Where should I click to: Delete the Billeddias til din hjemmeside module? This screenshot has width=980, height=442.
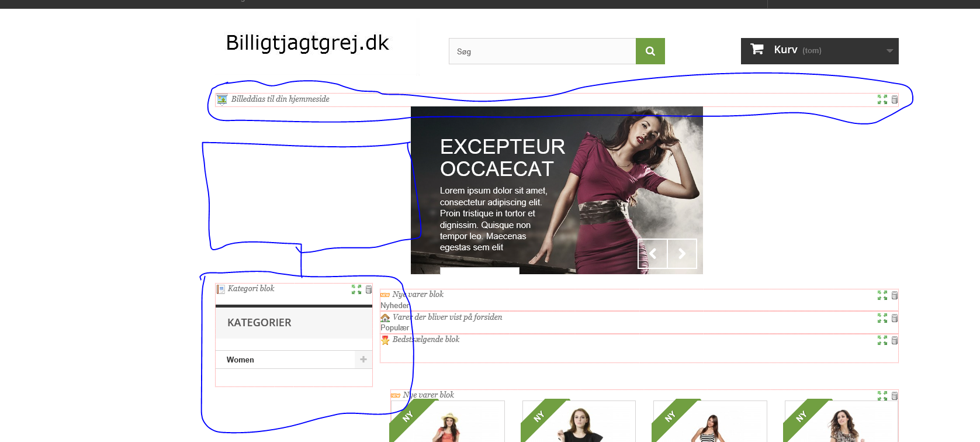click(895, 99)
